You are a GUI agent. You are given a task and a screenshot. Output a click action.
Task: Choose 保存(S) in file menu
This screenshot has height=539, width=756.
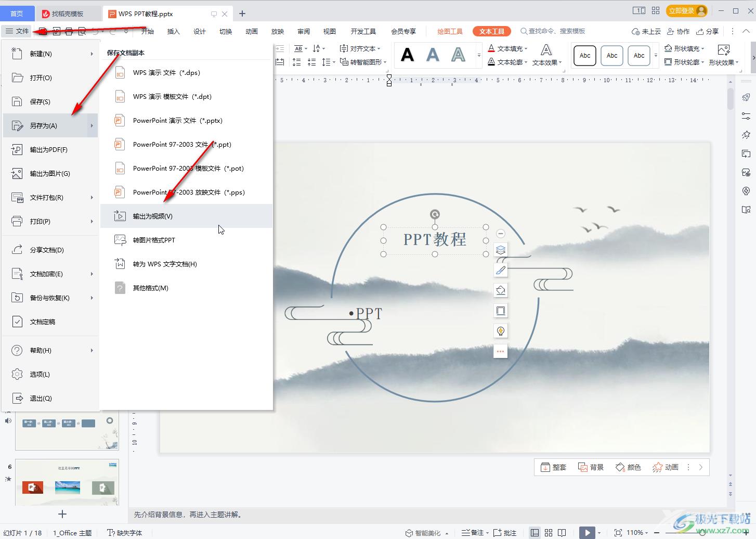[x=50, y=102]
